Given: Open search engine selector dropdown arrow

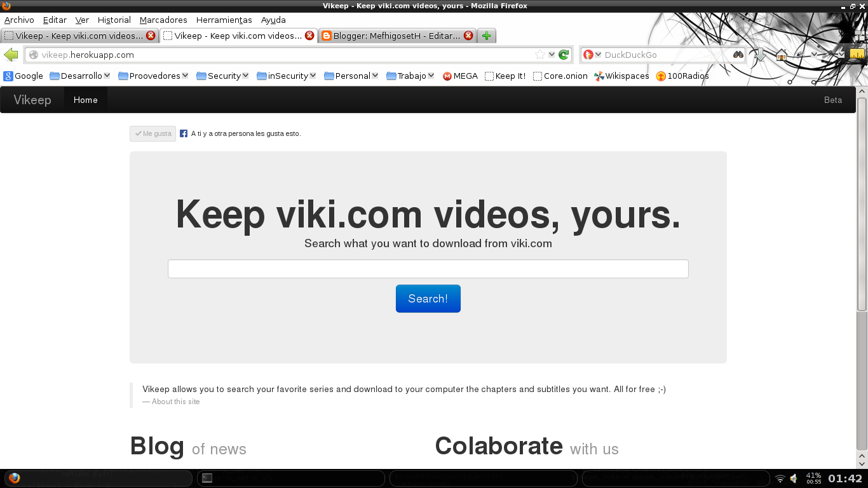Looking at the screenshot, I should click(598, 55).
